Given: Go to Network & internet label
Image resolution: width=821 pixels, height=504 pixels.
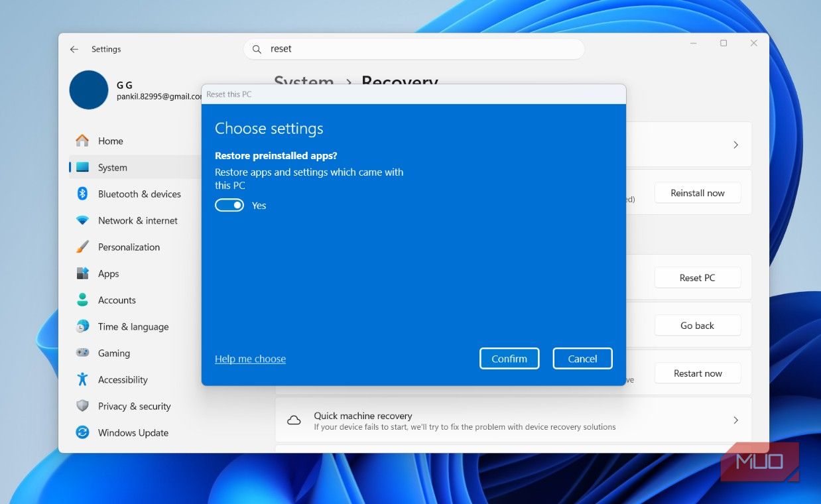Looking at the screenshot, I should tap(138, 220).
